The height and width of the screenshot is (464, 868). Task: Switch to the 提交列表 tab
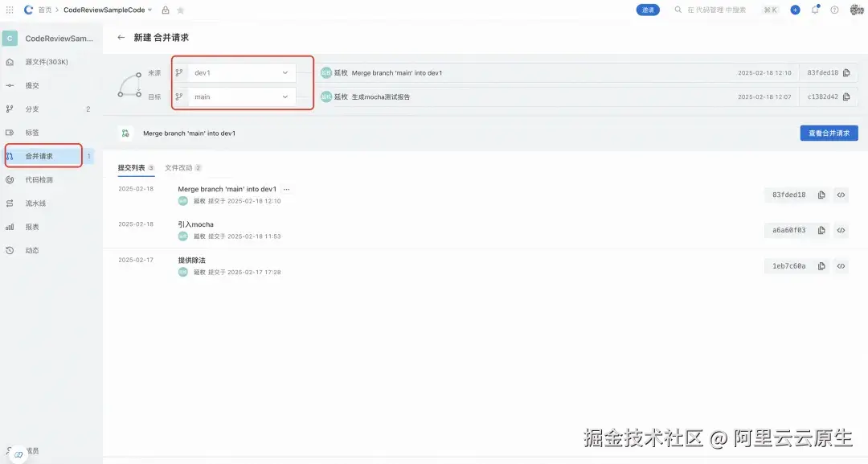(x=136, y=168)
